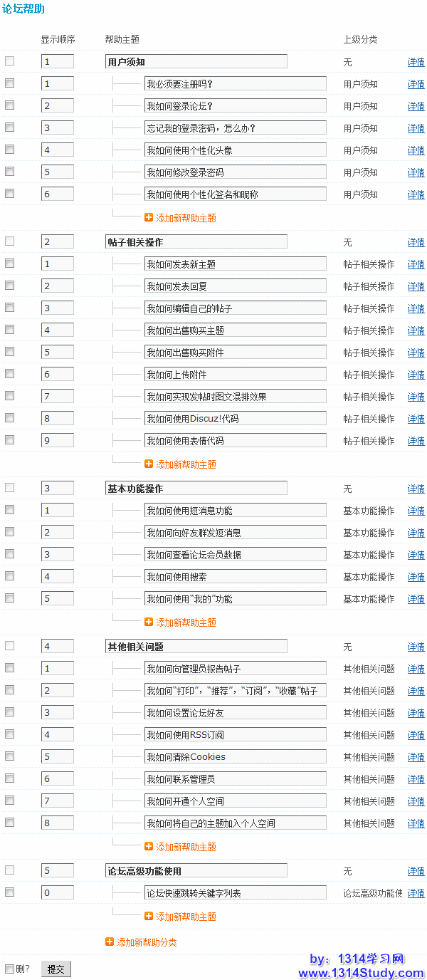Click the plus icon under 用户须知 section
This screenshot has height=980, width=427.
tap(149, 218)
